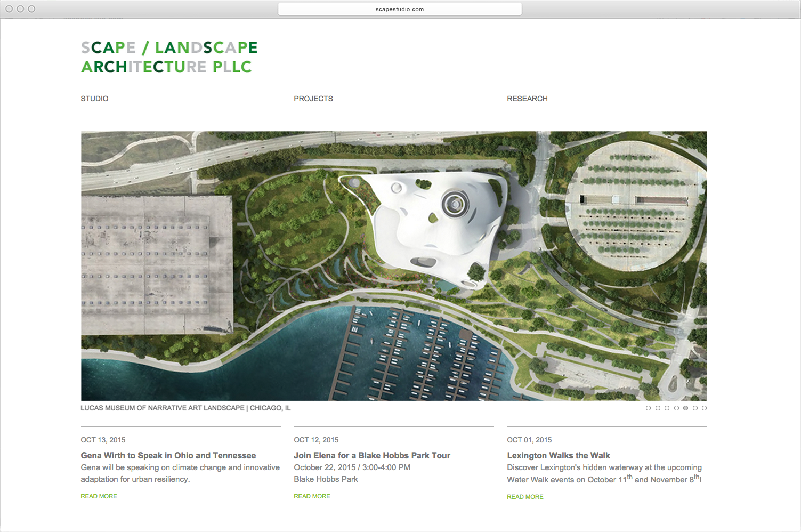Image resolution: width=801 pixels, height=532 pixels.
Task: Click the SCAPE Landscape Architecture logo
Action: click(x=169, y=57)
